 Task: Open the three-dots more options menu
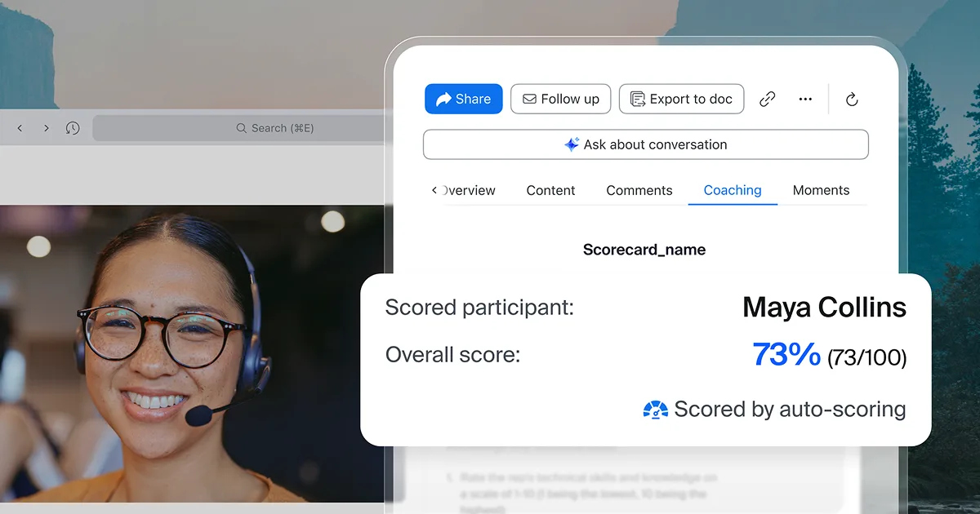pyautogui.click(x=805, y=100)
